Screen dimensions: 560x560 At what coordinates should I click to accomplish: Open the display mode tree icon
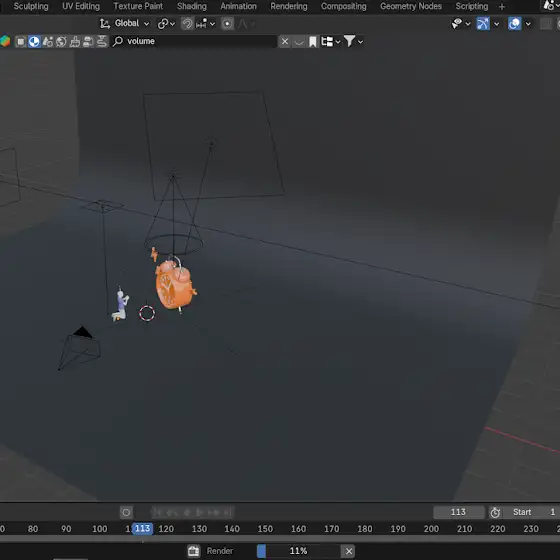click(x=330, y=41)
